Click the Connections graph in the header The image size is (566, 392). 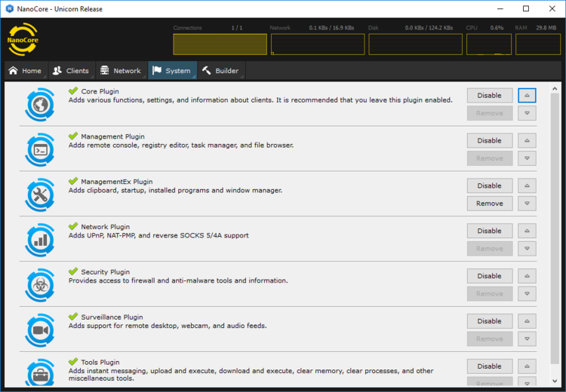pos(220,44)
